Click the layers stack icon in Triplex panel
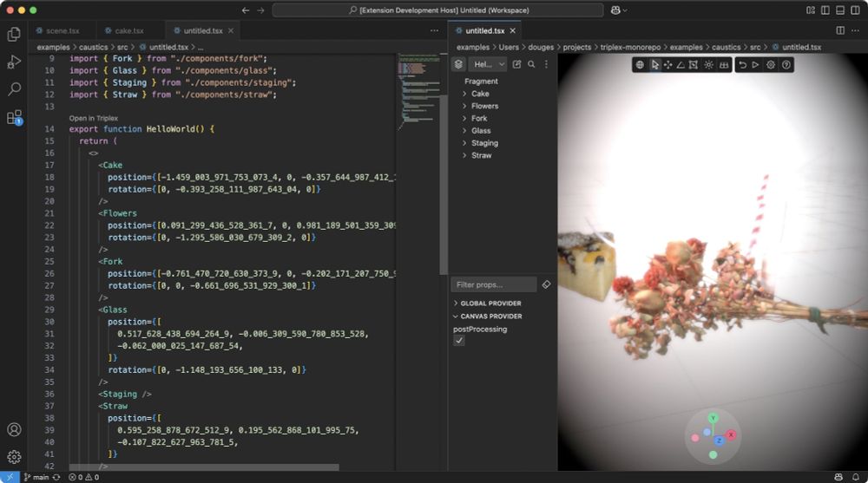The image size is (868, 483). (x=458, y=64)
